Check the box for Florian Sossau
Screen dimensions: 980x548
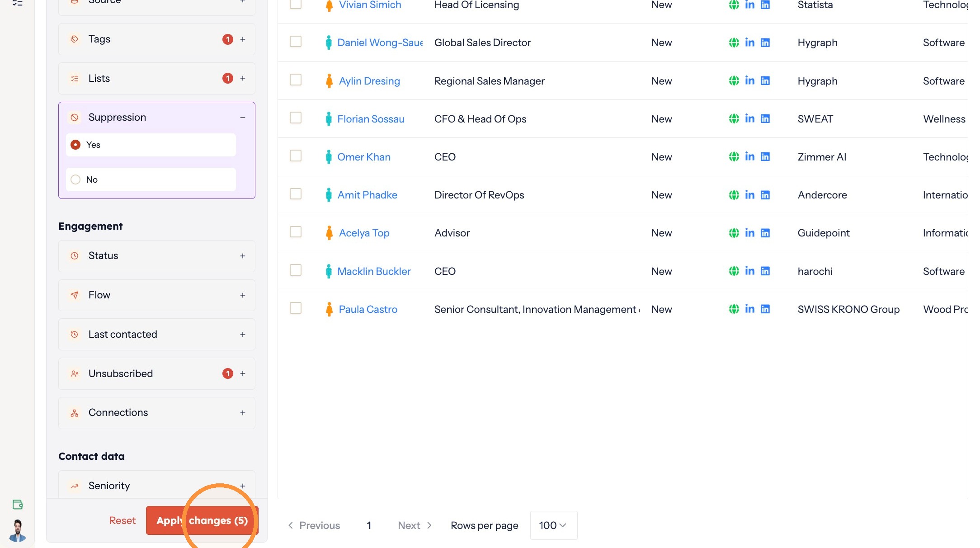(x=296, y=118)
